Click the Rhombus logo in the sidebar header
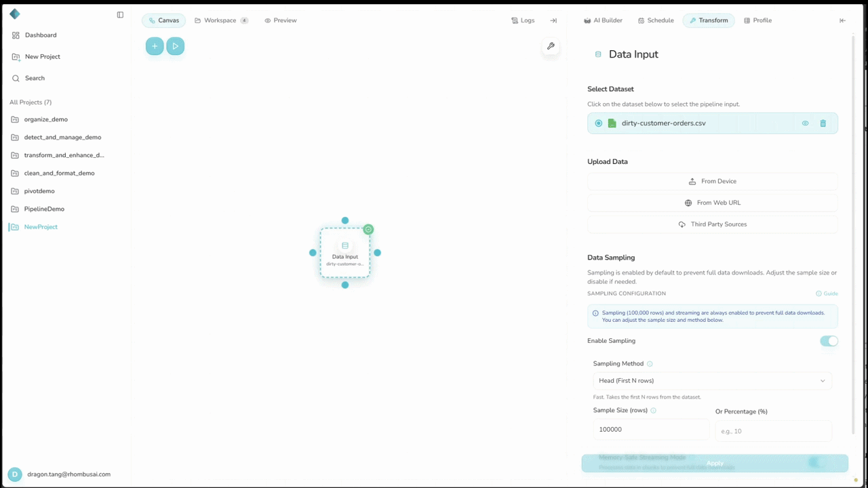 15,14
